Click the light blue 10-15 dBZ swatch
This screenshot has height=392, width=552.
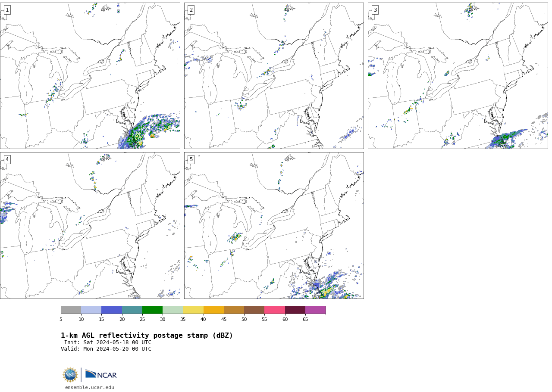point(91,310)
